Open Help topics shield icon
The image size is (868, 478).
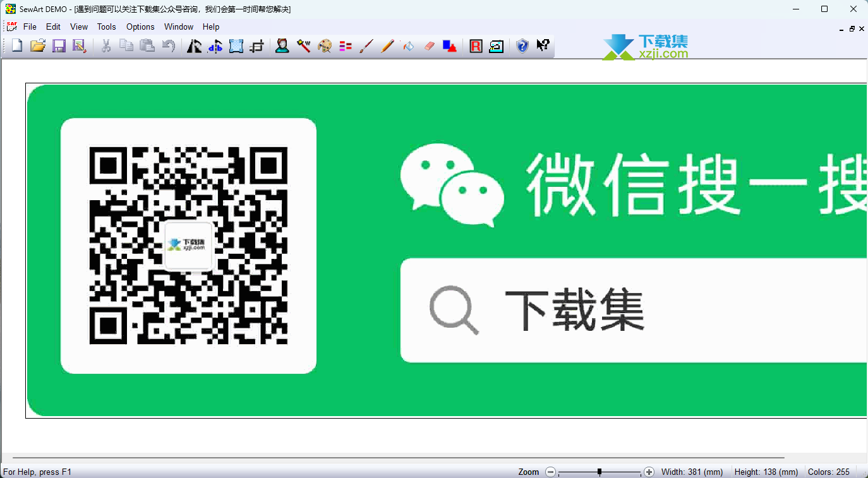coord(522,45)
